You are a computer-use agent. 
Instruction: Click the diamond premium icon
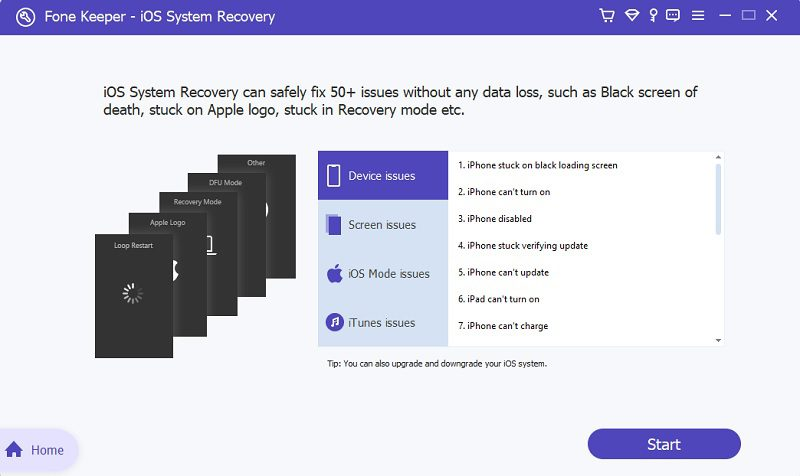point(632,16)
